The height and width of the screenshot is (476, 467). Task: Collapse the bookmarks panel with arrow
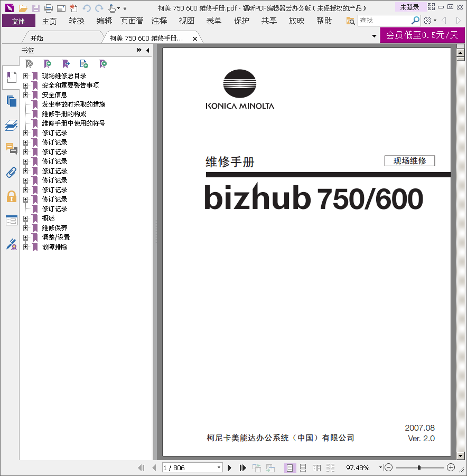click(148, 50)
